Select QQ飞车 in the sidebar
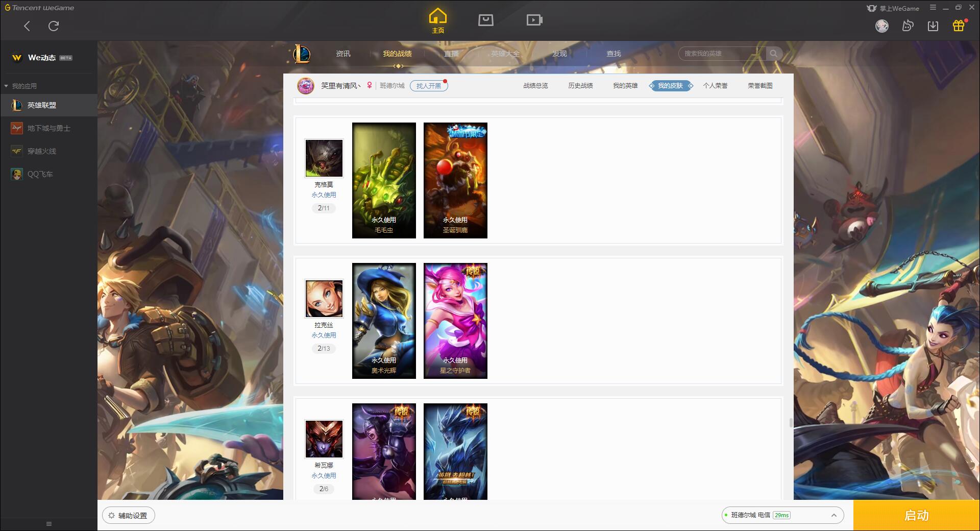980x531 pixels. click(48, 174)
